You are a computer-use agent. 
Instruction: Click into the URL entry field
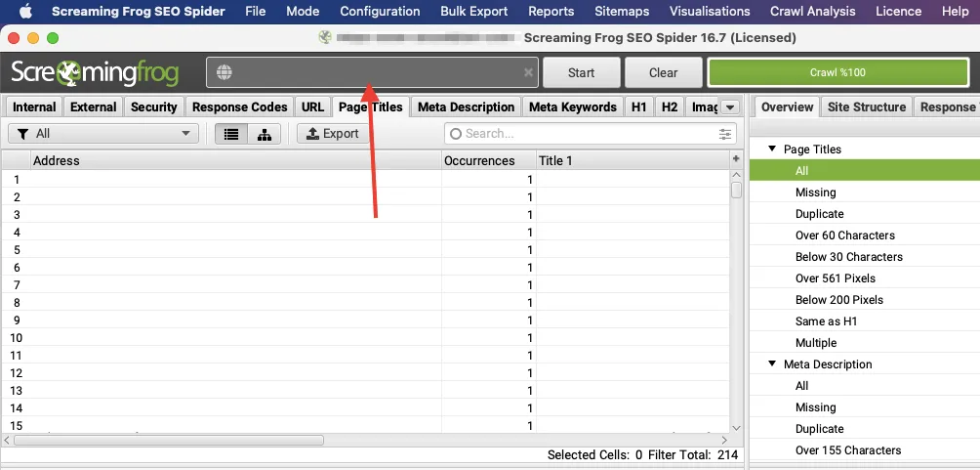pos(372,72)
